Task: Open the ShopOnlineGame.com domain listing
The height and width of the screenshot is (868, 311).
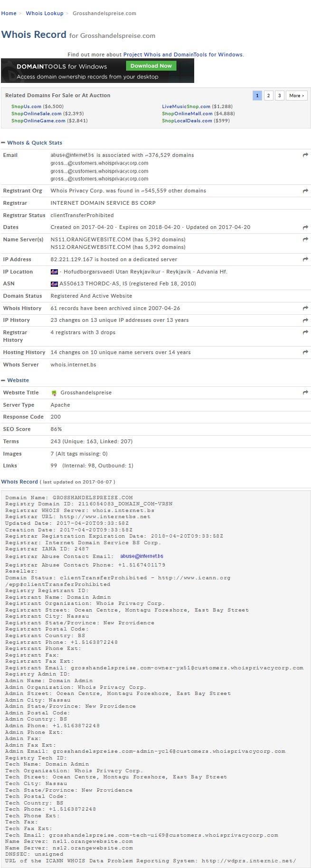Action: click(38, 121)
